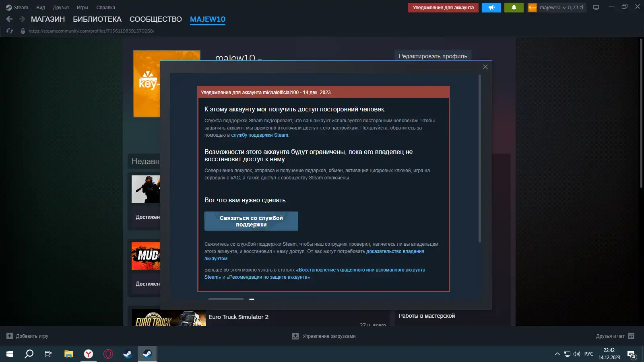Open Работы в мастерской link
The image size is (644, 362).
click(427, 316)
